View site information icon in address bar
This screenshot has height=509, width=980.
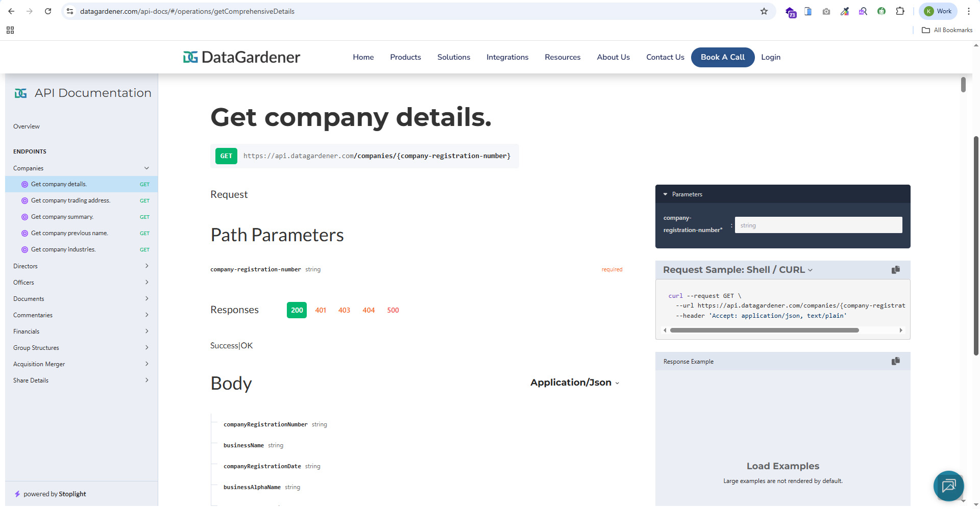[70, 11]
